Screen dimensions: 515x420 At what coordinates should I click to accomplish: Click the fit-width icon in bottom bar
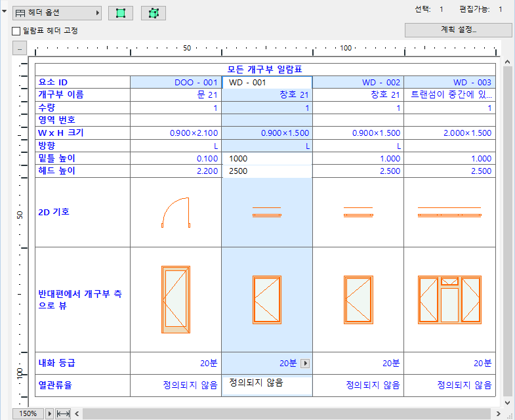(63, 413)
